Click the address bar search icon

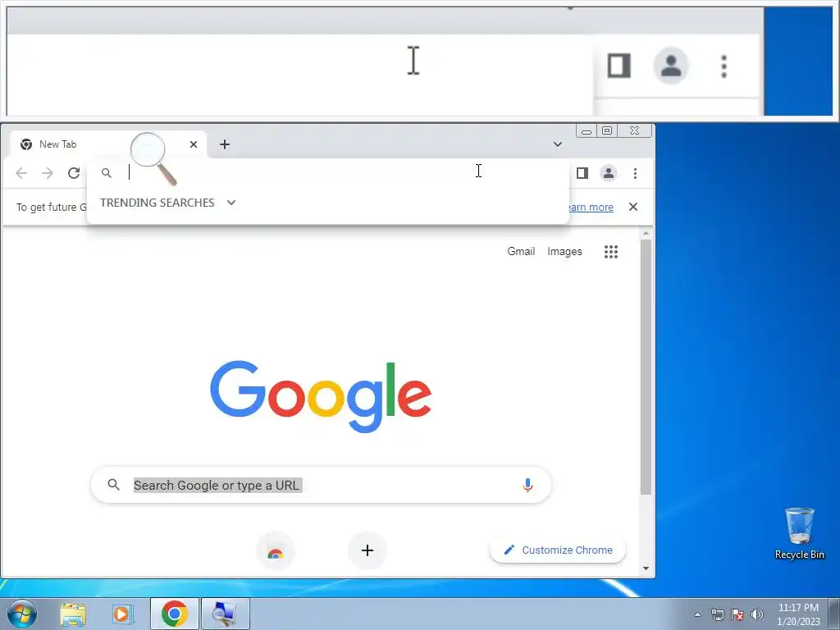107,173
